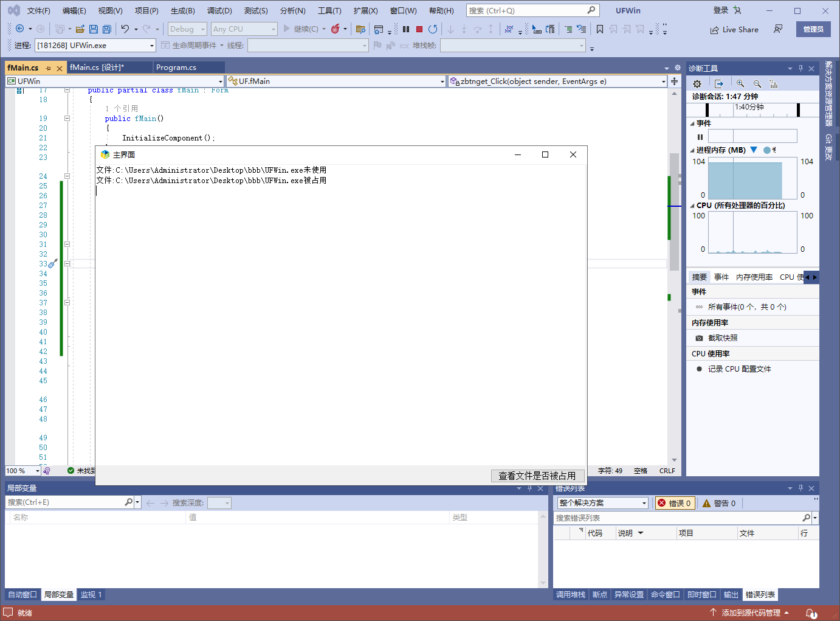Click the events pause icon in diagnostic tools
Viewport: 840px width, 621px height.
point(700,137)
